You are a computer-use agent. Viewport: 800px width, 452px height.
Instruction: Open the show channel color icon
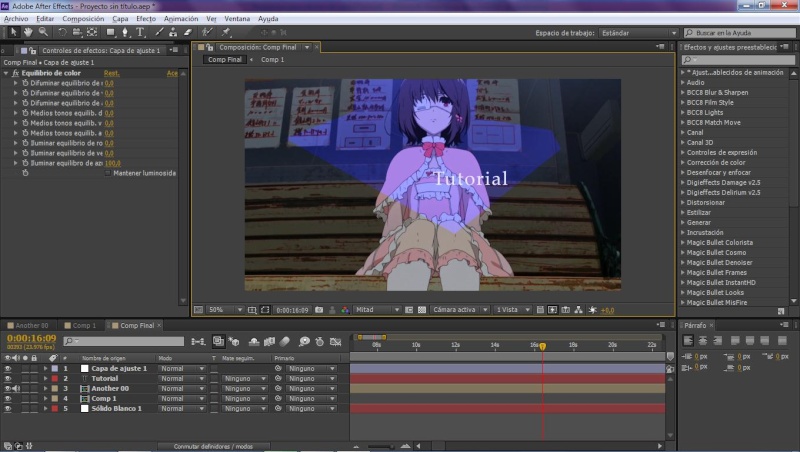(x=345, y=310)
